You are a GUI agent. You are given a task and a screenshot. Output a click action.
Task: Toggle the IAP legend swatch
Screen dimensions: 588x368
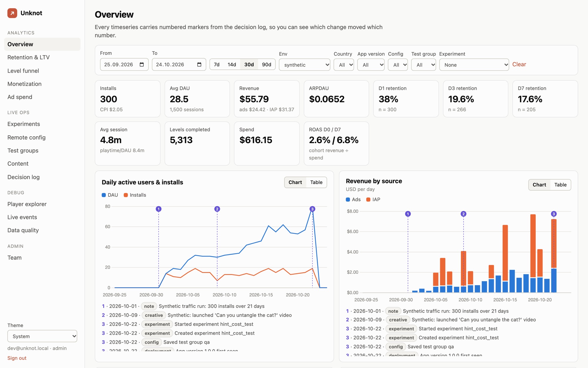click(x=368, y=199)
